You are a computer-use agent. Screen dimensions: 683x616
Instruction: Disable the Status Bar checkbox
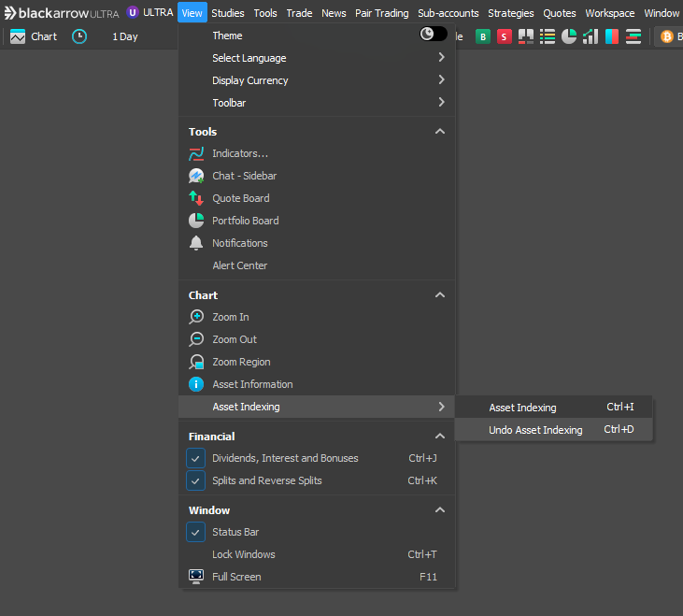click(x=196, y=532)
